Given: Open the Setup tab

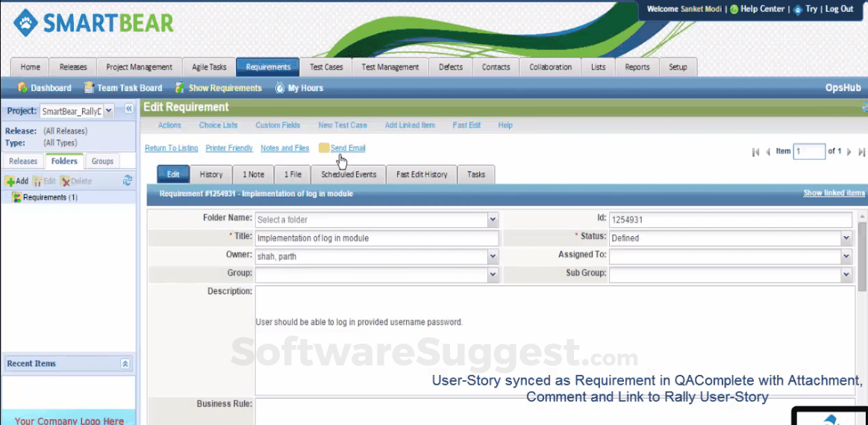Looking at the screenshot, I should tap(678, 67).
